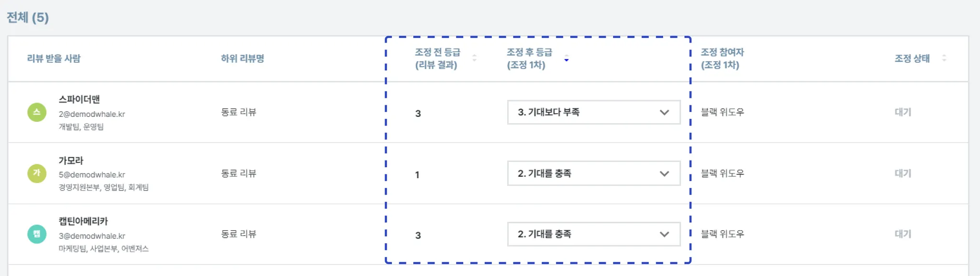Open the 스파이더맨 name link

pos(79,100)
